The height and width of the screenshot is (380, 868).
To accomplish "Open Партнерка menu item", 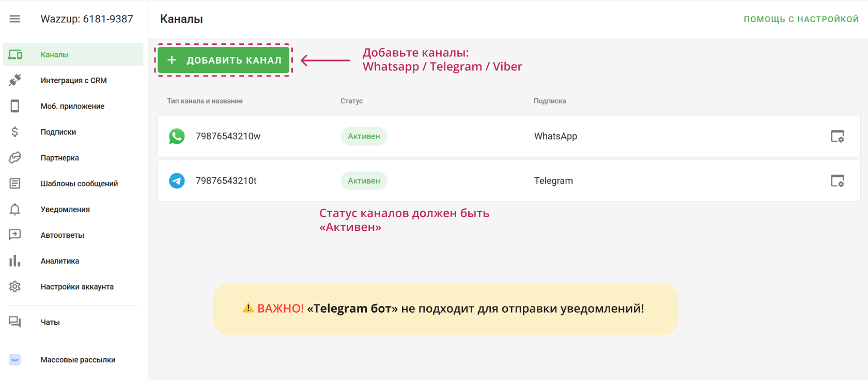I will point(73,158).
